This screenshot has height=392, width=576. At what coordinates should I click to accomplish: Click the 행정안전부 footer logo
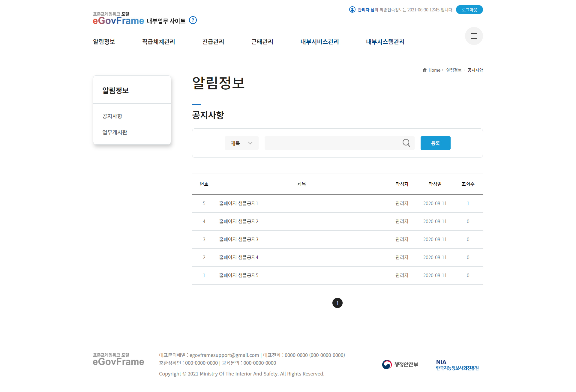pos(400,364)
